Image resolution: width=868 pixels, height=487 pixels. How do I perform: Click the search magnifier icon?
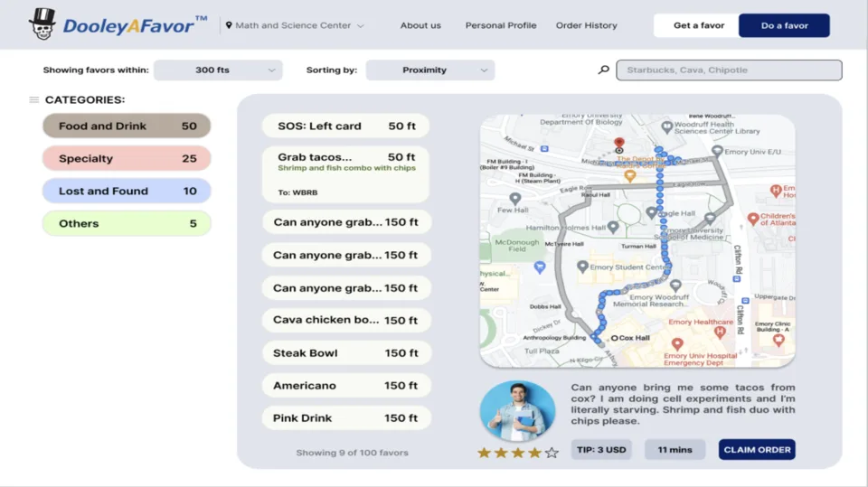tap(603, 70)
